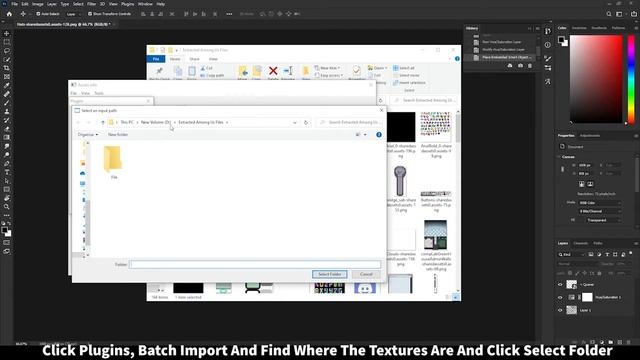Image resolution: width=640 pixels, height=360 pixels.
Task: Select the Crop tool
Action: click(x=7, y=68)
